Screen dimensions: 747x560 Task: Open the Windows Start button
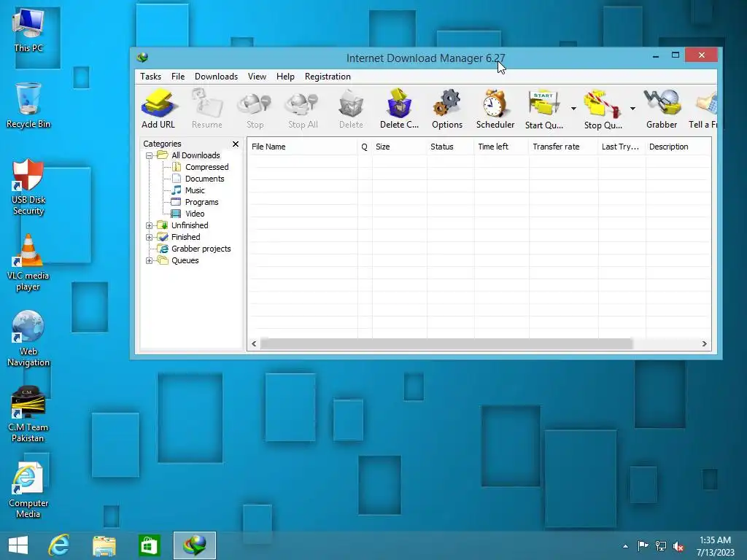(18, 545)
